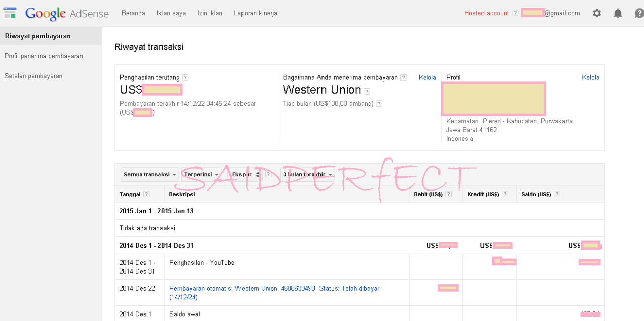Click help icon beside Ekspor dropdown
Image resolution: width=644 pixels, height=321 pixels.
[x=268, y=174]
